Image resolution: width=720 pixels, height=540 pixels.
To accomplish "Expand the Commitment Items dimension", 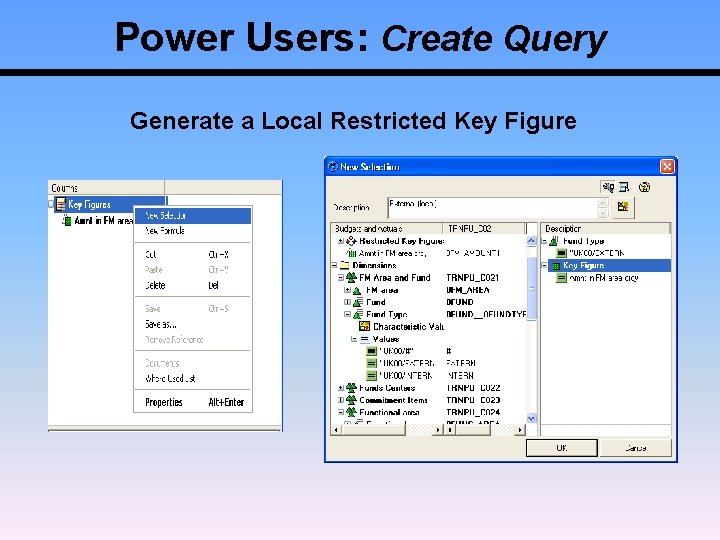I will tap(341, 400).
